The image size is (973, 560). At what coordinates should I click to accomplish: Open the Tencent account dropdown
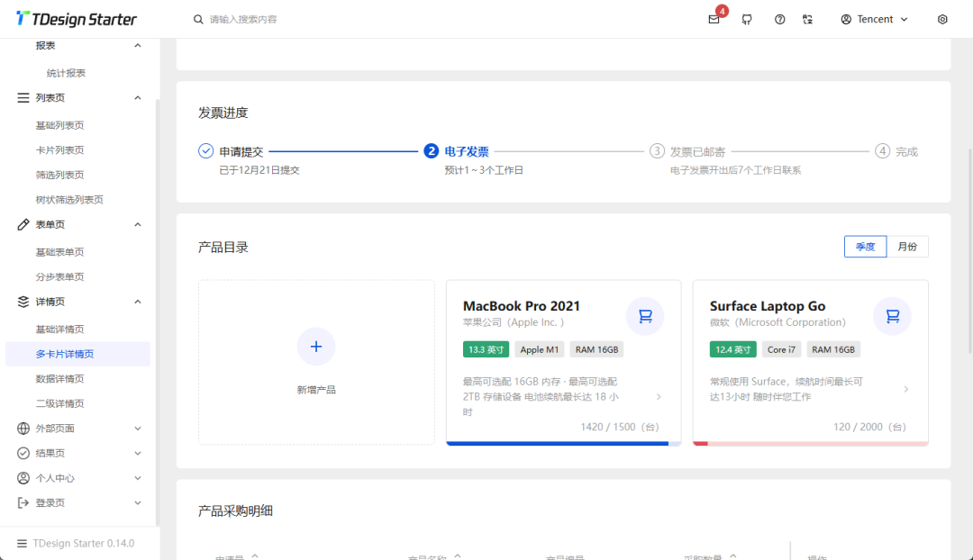point(874,19)
